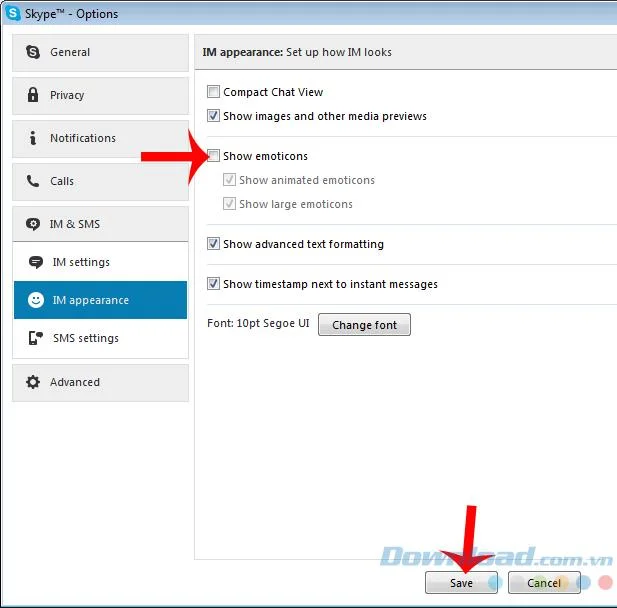
Task: Expand the Advanced options section
Action: tap(100, 383)
